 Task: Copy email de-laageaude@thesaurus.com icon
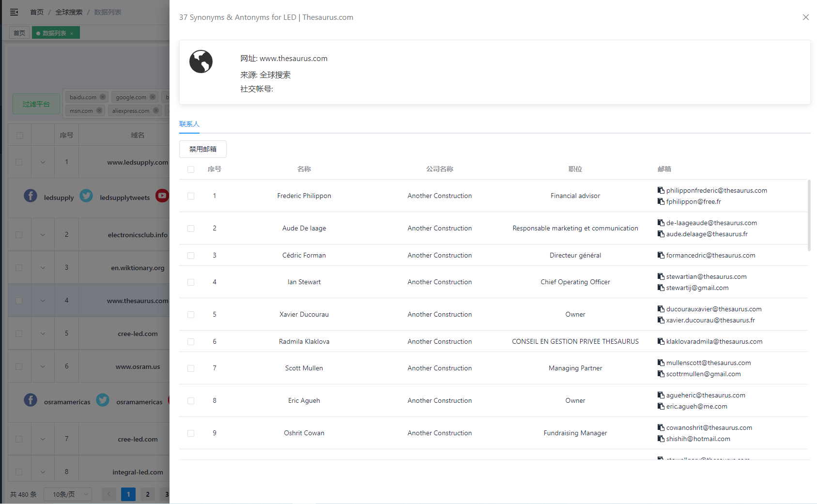(x=661, y=223)
